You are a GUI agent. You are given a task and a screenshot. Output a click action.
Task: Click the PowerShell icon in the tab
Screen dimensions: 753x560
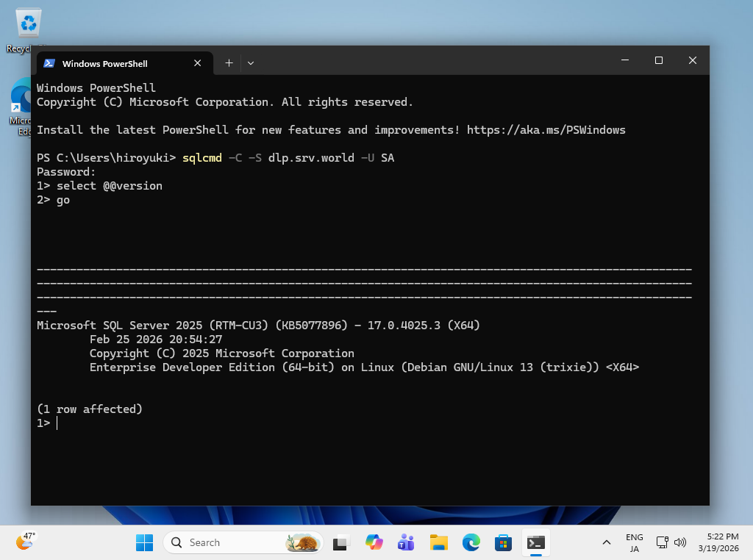click(49, 63)
